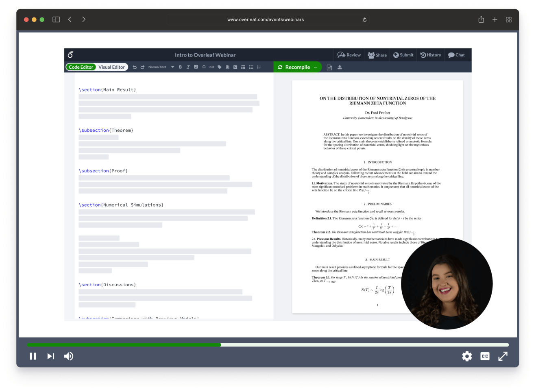Click the undo arrow icon
The image size is (536, 392).
pos(135,67)
